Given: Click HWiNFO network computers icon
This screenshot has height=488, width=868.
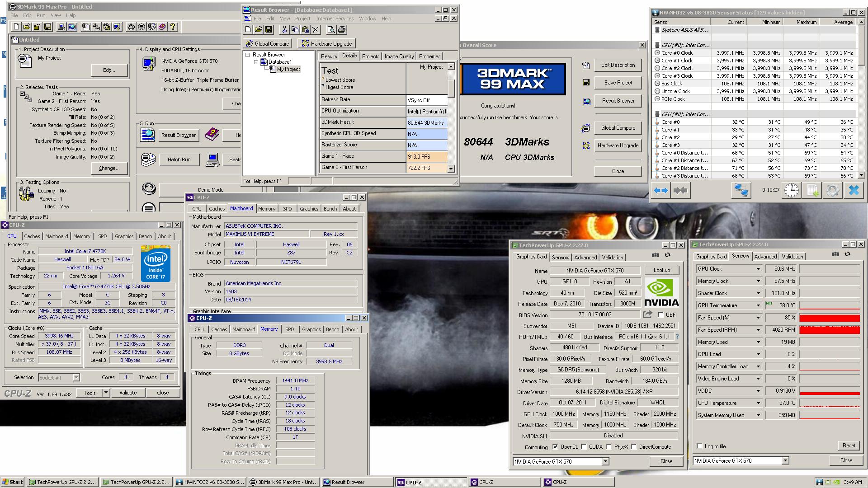Looking at the screenshot, I should 741,190.
